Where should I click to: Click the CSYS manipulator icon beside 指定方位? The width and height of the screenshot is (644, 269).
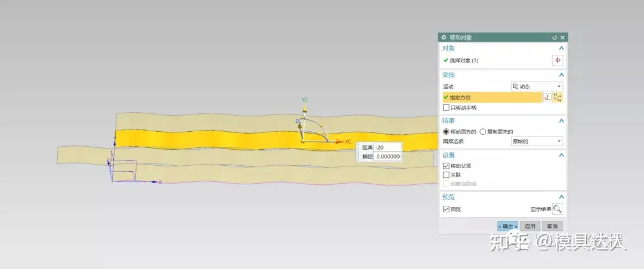(x=558, y=97)
